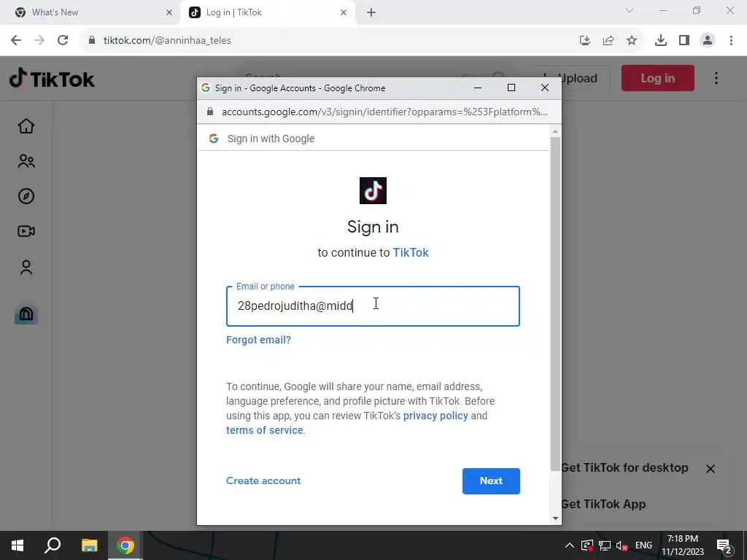Go forward in the main Chrome browser

[39, 40]
